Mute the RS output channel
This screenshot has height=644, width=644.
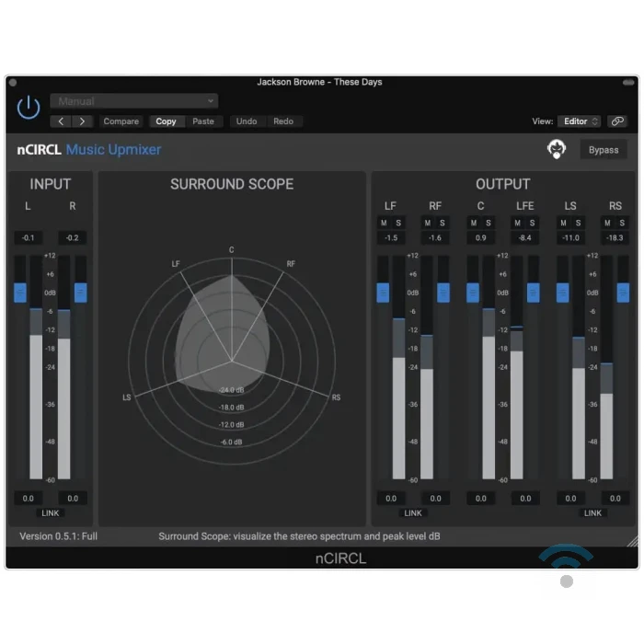[x=607, y=223]
